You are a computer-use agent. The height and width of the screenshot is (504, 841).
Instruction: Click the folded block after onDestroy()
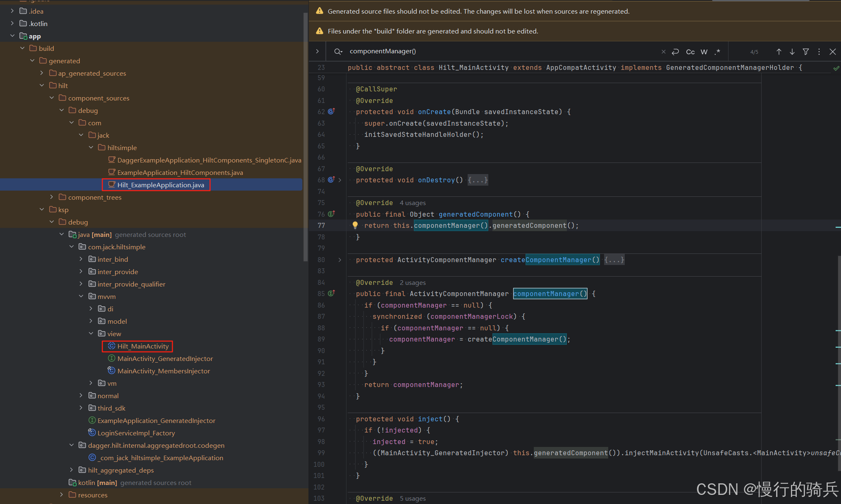point(478,180)
